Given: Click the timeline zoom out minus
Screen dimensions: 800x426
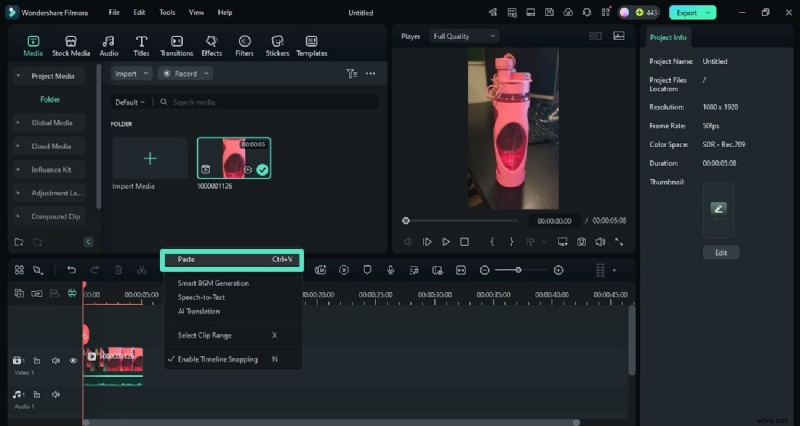Looking at the screenshot, I should click(485, 270).
